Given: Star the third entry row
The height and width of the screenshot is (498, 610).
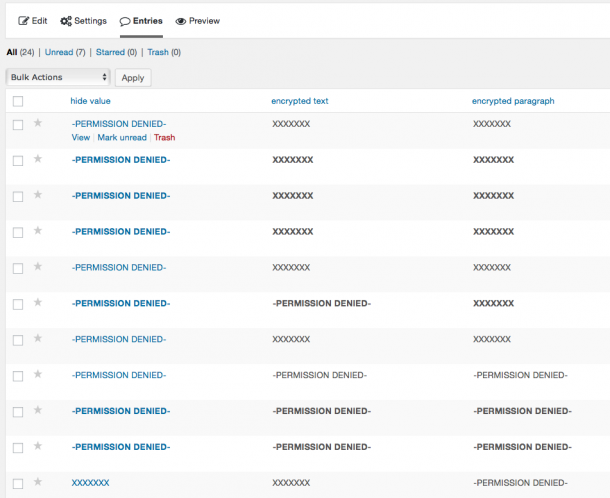Looking at the screenshot, I should [38, 195].
